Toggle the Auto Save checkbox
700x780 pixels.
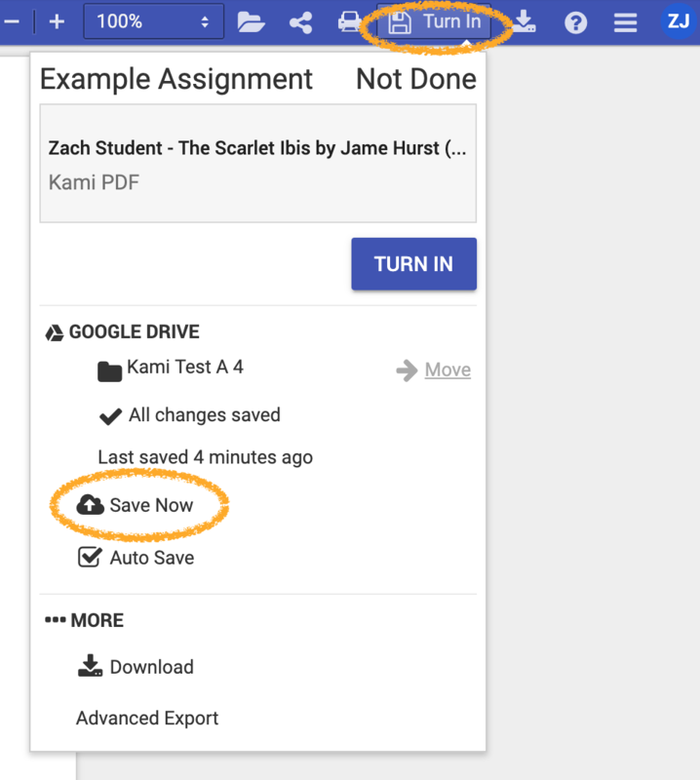coord(90,558)
